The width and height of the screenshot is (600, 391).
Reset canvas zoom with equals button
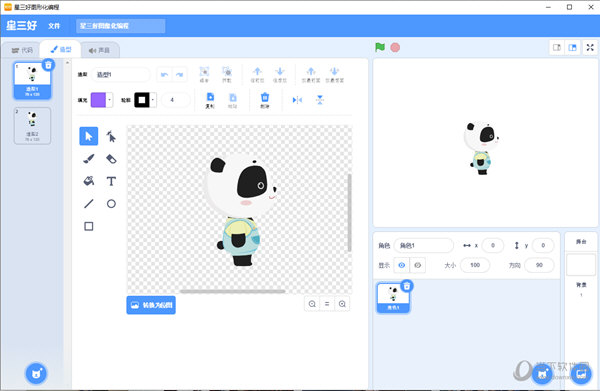pyautogui.click(x=327, y=304)
